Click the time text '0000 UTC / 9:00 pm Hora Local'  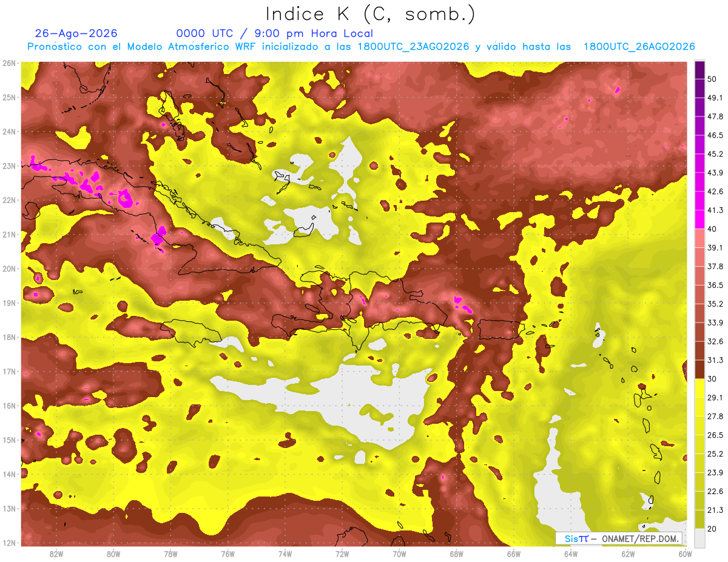coord(275,34)
